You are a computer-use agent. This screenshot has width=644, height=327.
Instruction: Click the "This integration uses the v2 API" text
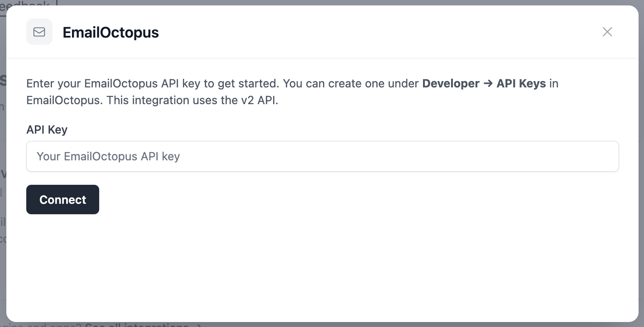(192, 100)
